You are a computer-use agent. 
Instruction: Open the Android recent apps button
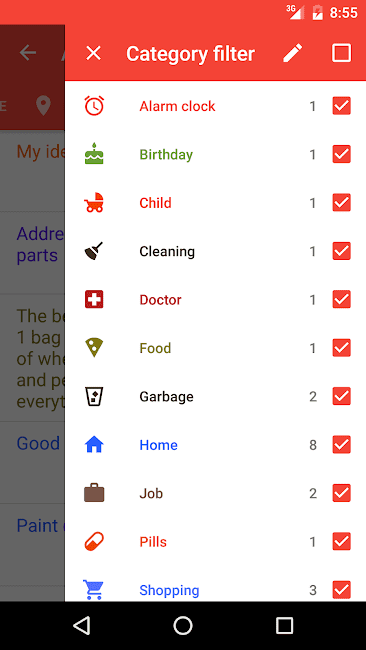pyautogui.click(x=284, y=625)
